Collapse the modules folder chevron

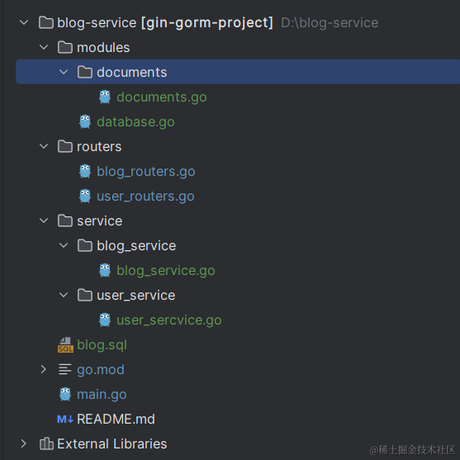pos(44,47)
